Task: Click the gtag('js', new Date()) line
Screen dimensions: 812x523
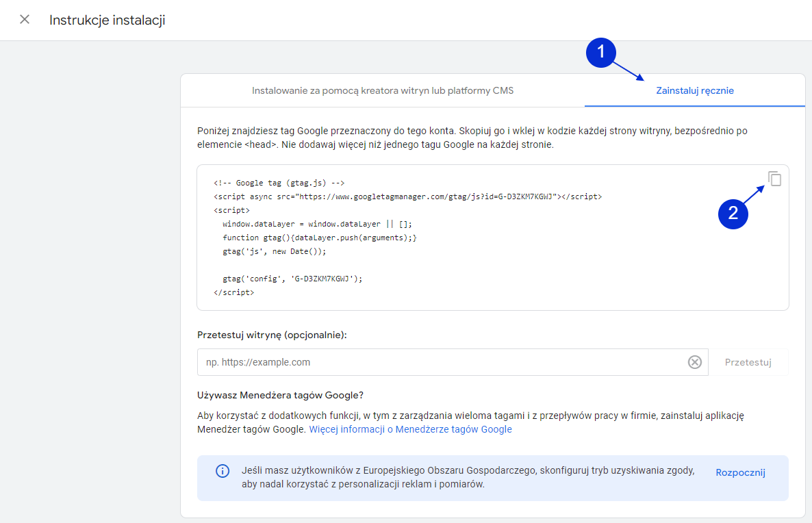Action: point(275,252)
